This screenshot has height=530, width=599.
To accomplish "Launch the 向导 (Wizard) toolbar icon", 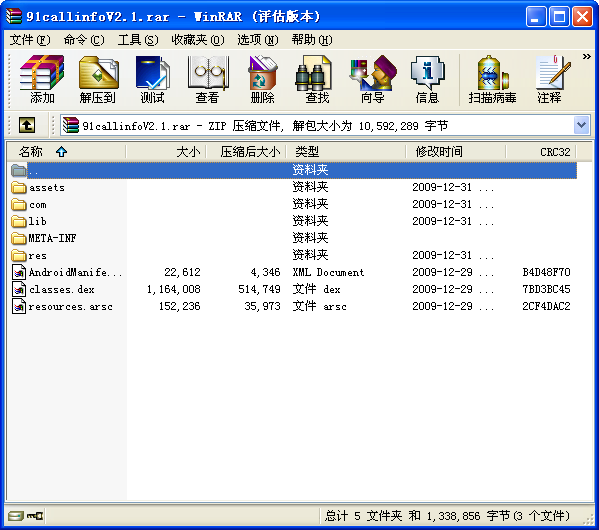I will point(372,79).
